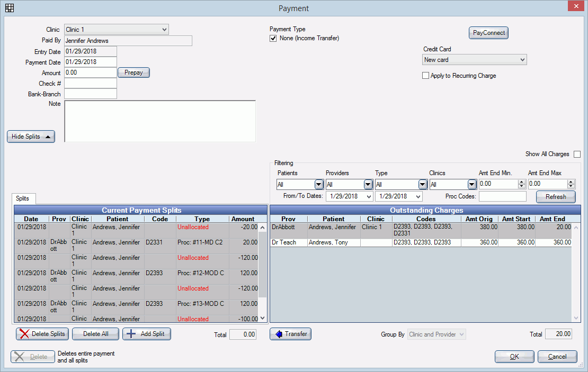Select the Dr Teach outstanding charge row
This screenshot has width=588, height=372.
tap(421, 242)
